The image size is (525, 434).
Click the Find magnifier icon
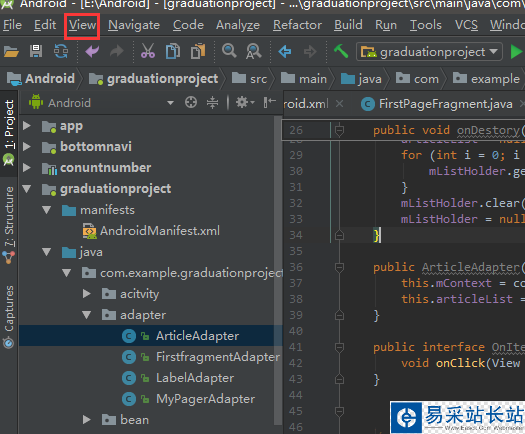(229, 51)
